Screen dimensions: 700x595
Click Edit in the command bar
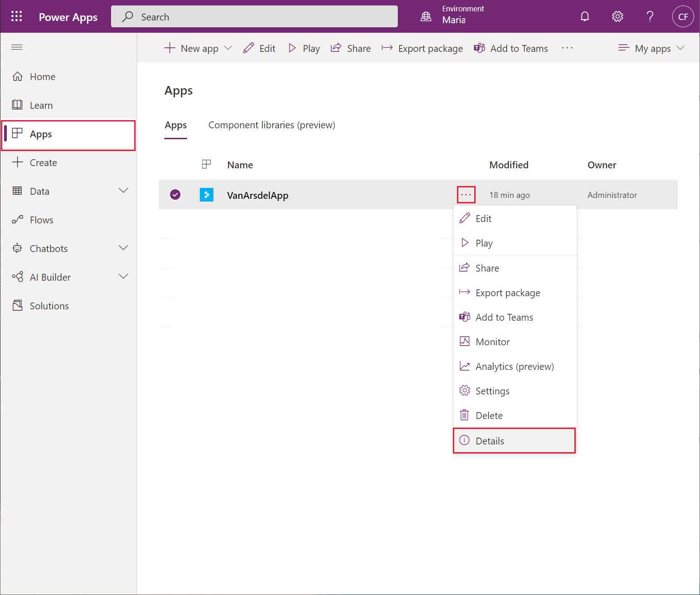(x=259, y=48)
